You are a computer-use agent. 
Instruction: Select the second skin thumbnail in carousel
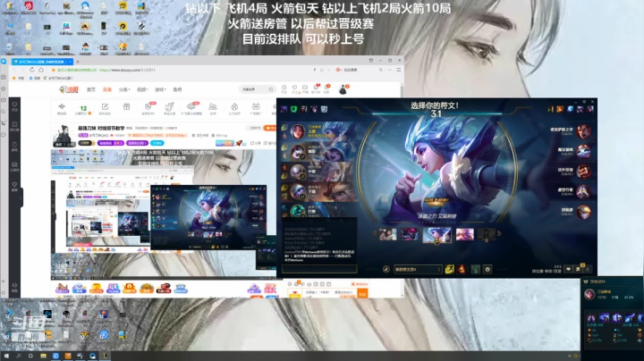[410, 234]
